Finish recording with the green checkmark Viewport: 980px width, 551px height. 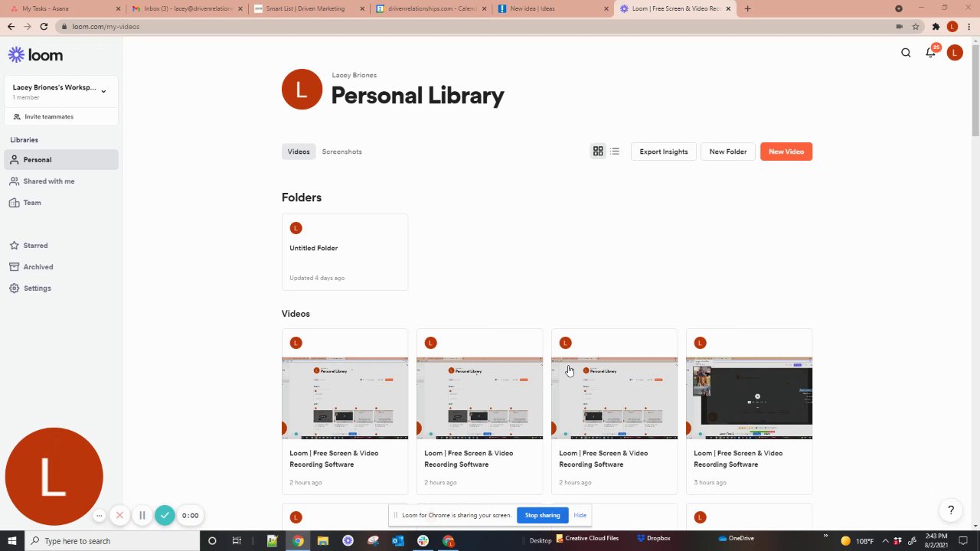coord(165,516)
